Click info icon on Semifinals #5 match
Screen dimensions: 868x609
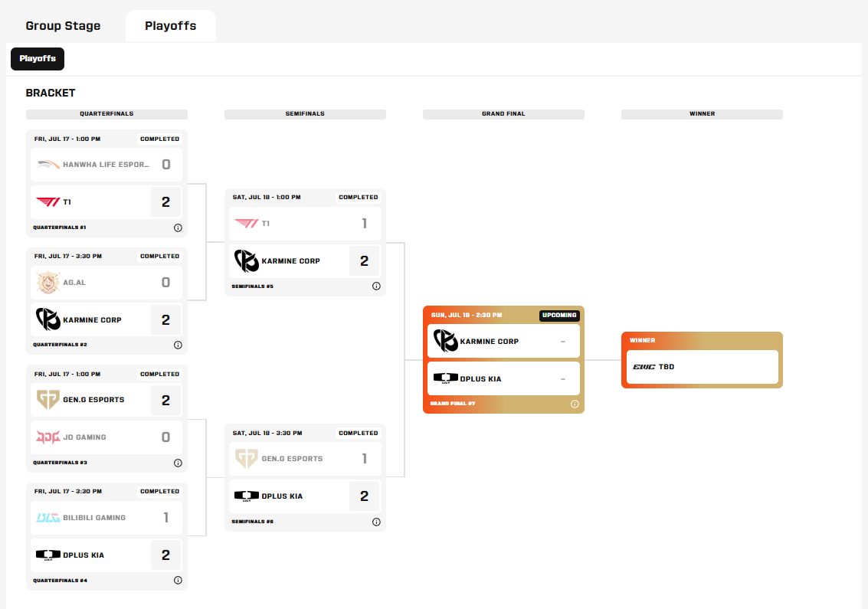click(376, 286)
